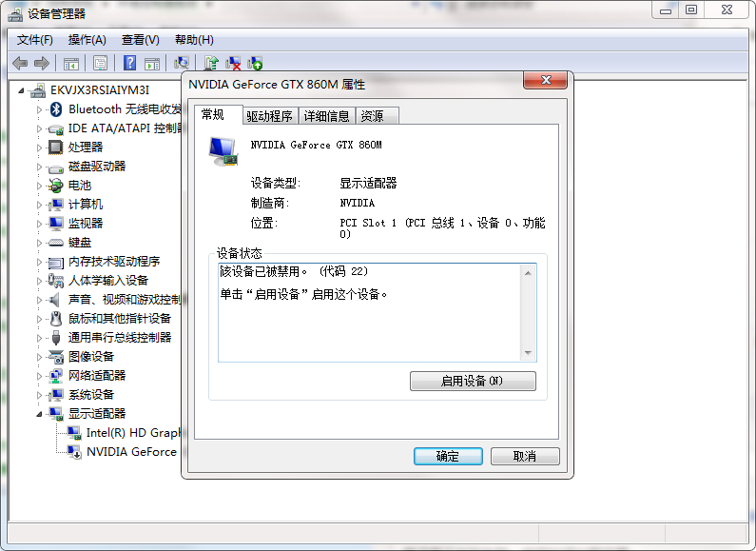Image resolution: width=756 pixels, height=551 pixels.
Task: Click the 确定 button
Action: coord(448,457)
